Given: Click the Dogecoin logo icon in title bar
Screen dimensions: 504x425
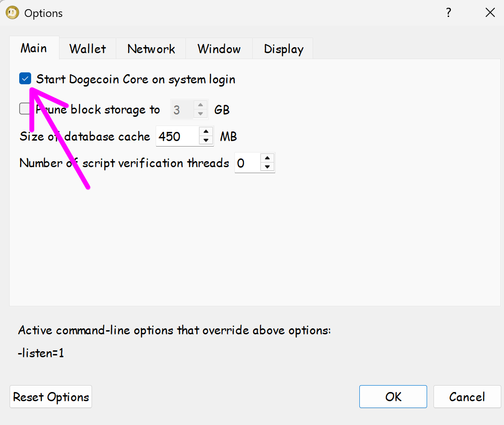Looking at the screenshot, I should 12,13.
